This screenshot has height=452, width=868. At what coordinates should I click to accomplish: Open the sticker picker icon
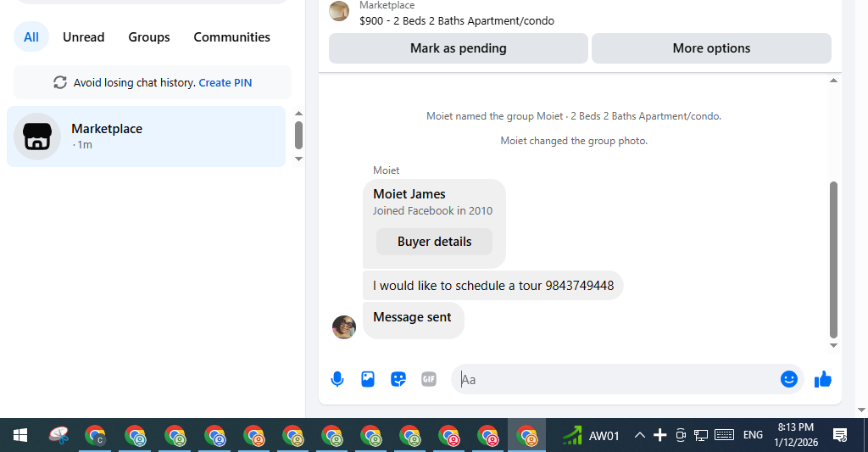tap(398, 379)
